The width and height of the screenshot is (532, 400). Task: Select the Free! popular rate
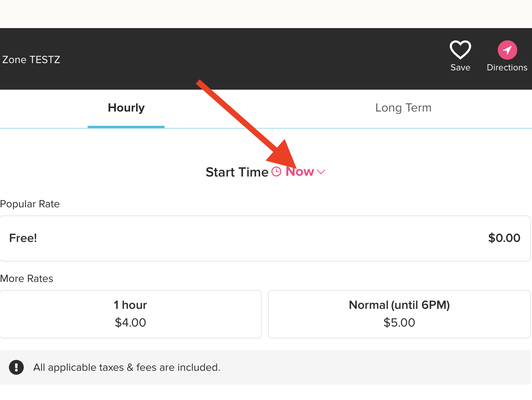(23, 238)
